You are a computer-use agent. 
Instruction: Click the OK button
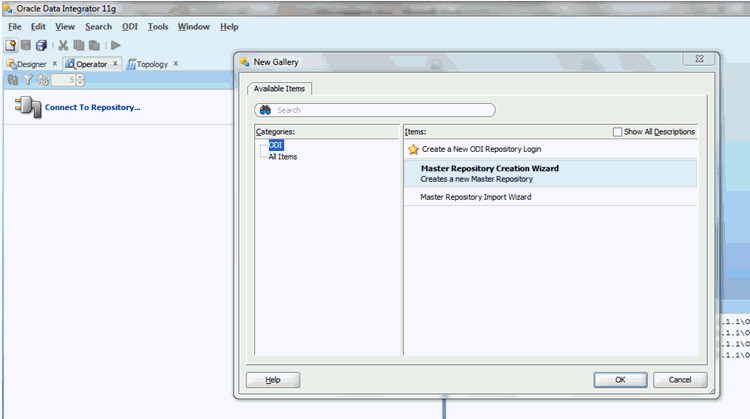(x=620, y=380)
